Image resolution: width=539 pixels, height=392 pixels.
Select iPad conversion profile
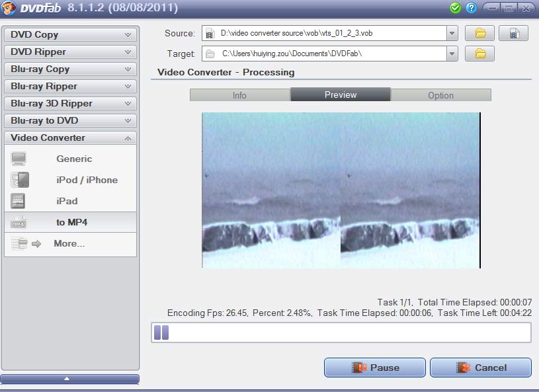(x=71, y=201)
